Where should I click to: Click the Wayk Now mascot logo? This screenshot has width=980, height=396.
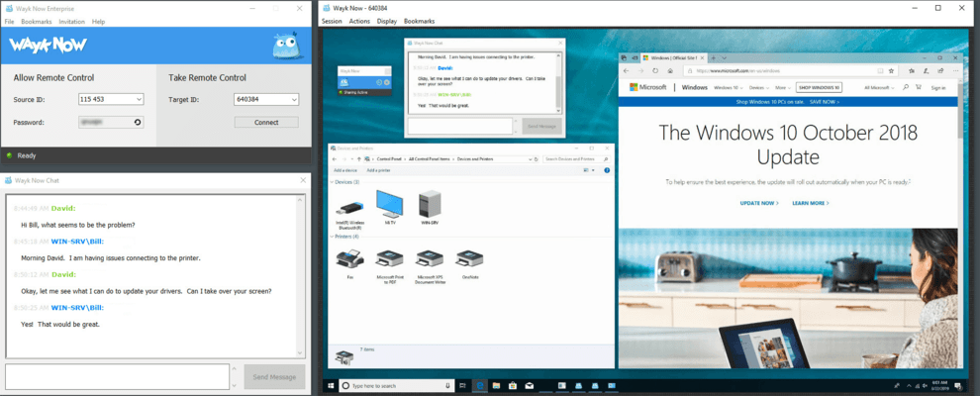tap(285, 47)
